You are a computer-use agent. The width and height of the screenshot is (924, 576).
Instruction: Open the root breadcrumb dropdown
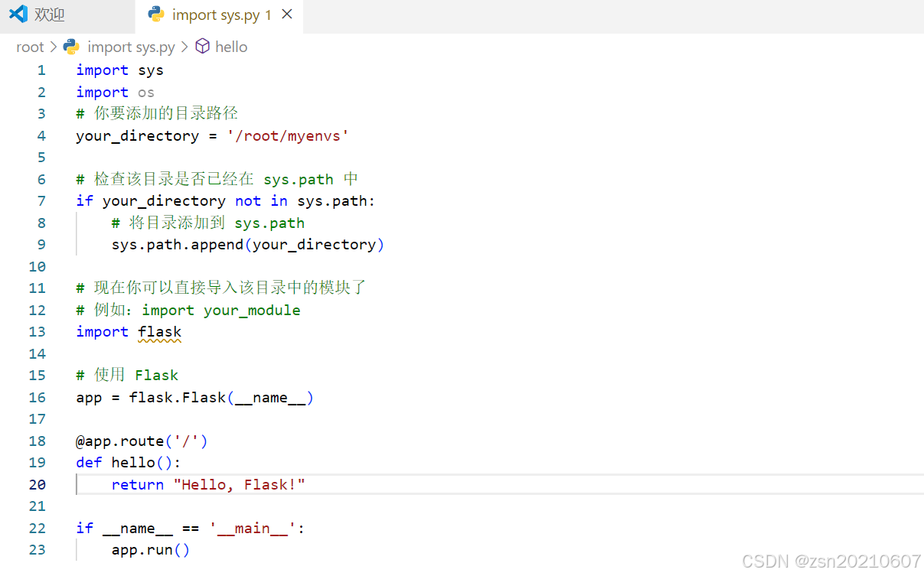(30, 47)
